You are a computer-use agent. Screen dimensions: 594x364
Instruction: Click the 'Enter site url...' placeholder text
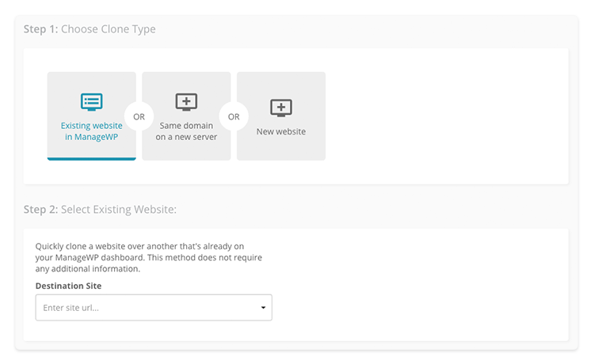click(x=70, y=308)
